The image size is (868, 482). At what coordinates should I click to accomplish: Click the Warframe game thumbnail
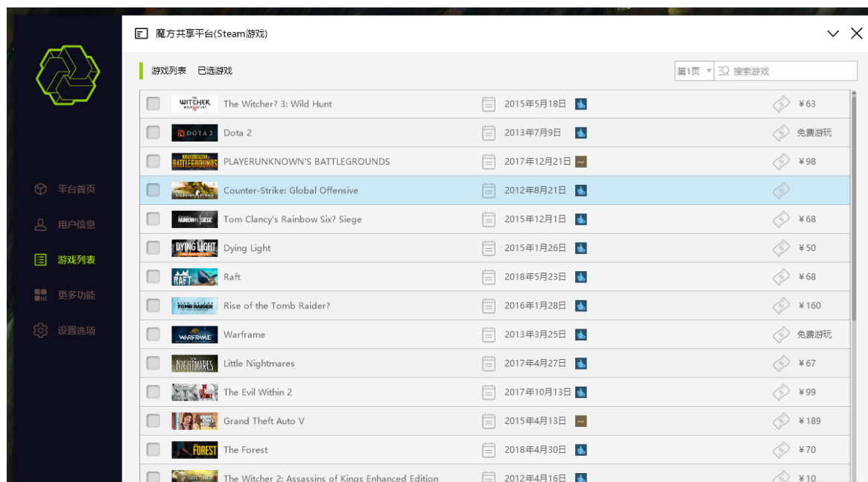[194, 334]
